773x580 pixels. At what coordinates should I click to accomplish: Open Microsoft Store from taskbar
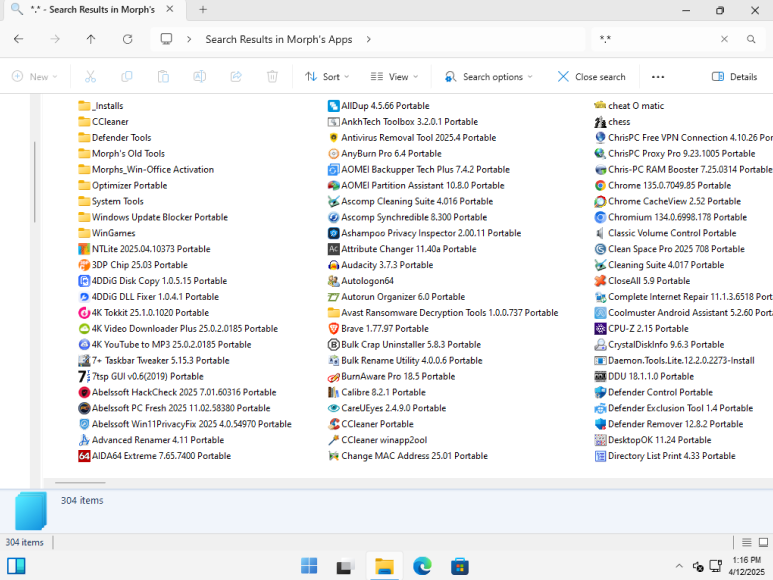(x=459, y=566)
